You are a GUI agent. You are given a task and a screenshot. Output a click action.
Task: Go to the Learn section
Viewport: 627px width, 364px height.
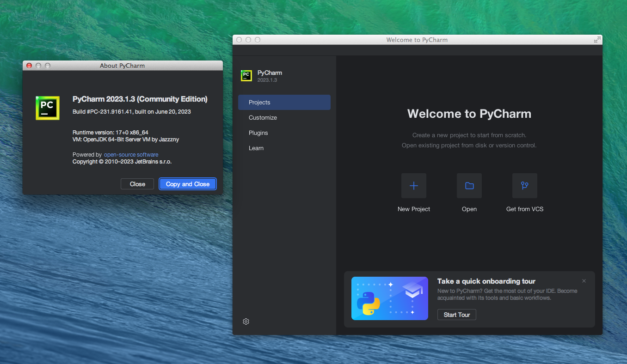(x=284, y=148)
